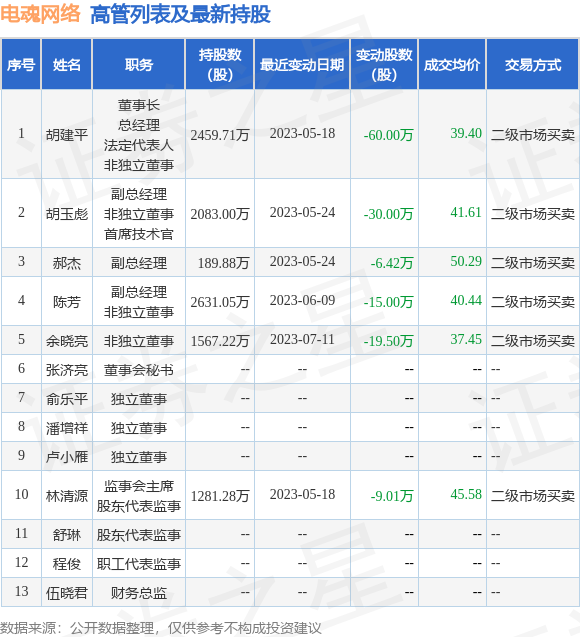
Task: Click 二级市场买卖 in 林清源's row
Action: coord(533,496)
